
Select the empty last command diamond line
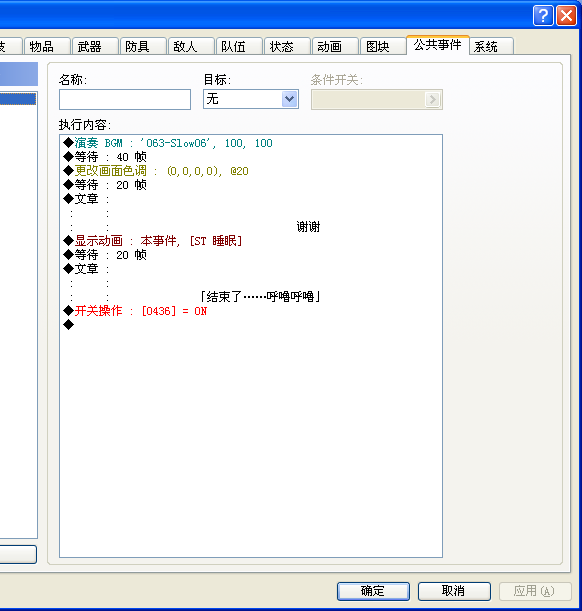point(251,325)
